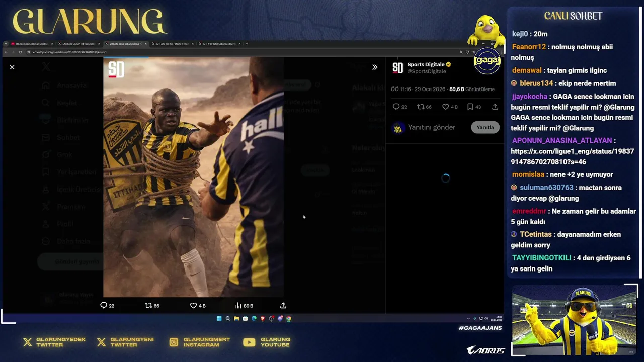This screenshot has height=362, width=644.
Task: View analytics icon showing 89 B under photo
Action: (238, 305)
